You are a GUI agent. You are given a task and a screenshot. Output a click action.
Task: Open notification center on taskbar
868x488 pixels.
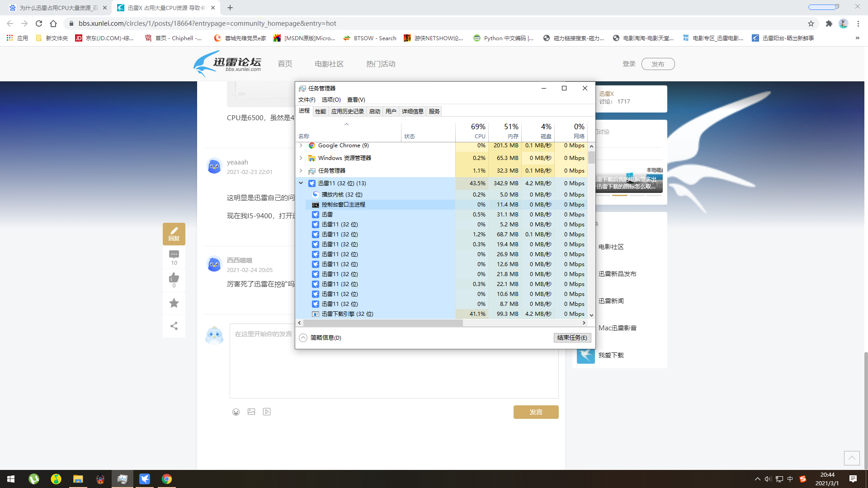pos(853,479)
